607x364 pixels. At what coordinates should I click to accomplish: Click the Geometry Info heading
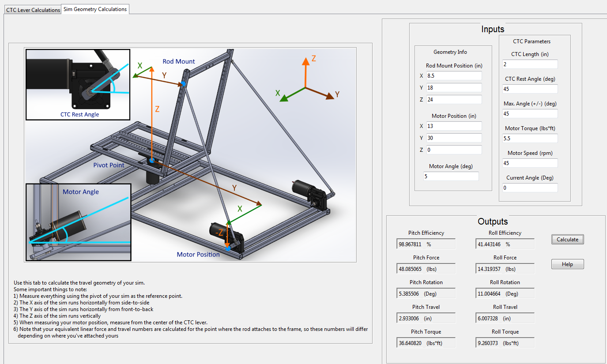point(450,52)
